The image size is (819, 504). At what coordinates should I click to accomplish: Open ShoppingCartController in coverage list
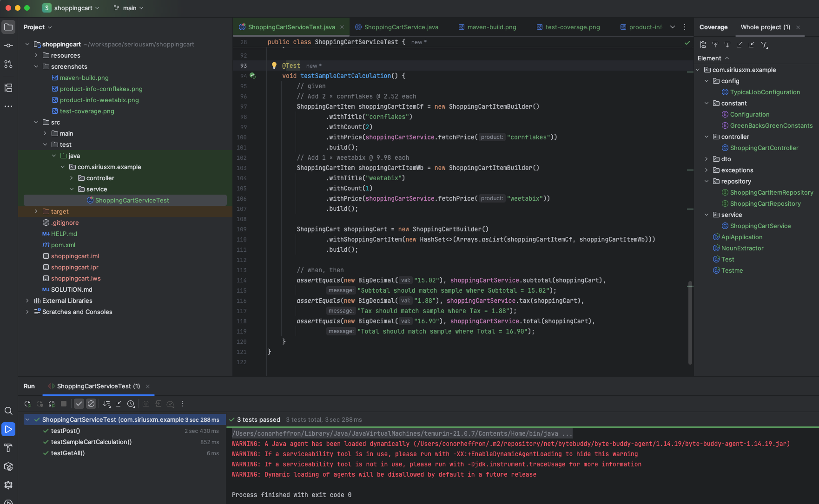pos(764,148)
